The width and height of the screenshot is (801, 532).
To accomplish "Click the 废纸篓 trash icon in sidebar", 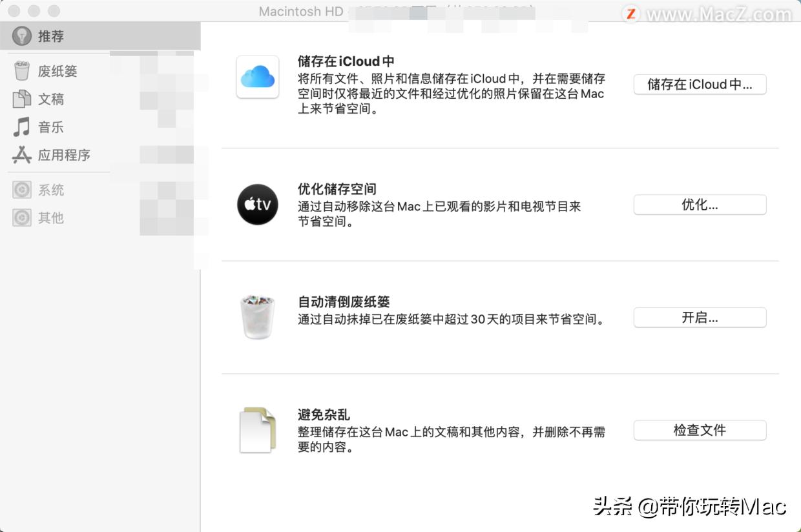I will [x=21, y=70].
